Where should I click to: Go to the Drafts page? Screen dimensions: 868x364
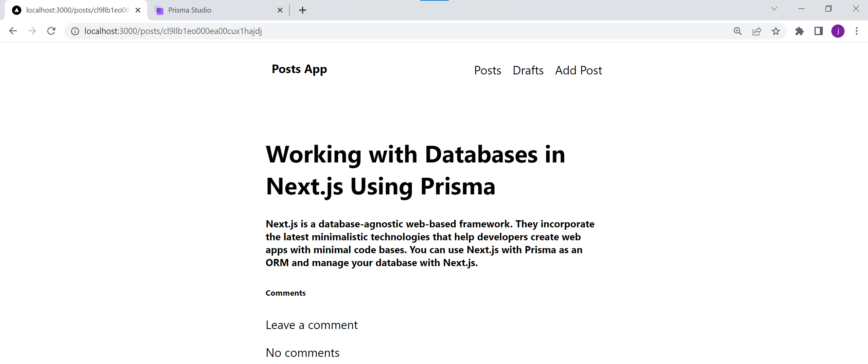(x=528, y=70)
